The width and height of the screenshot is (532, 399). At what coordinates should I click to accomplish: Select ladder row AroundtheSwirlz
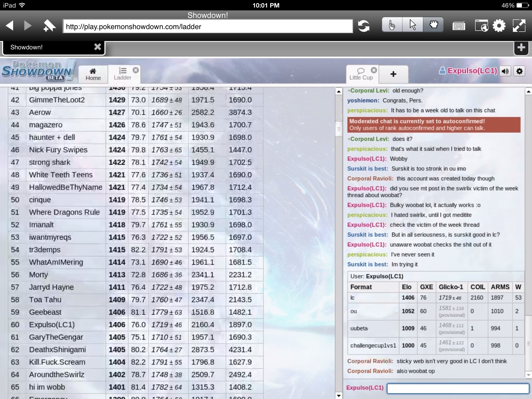click(x=136, y=375)
